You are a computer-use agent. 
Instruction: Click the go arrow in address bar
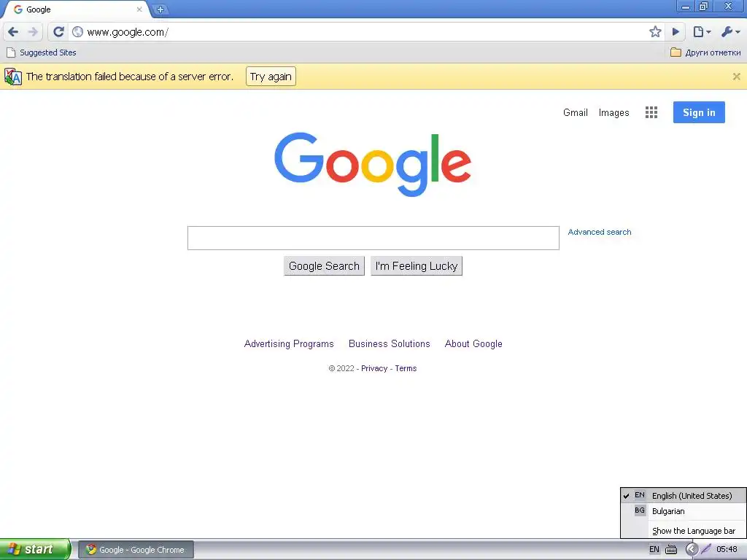tap(676, 32)
